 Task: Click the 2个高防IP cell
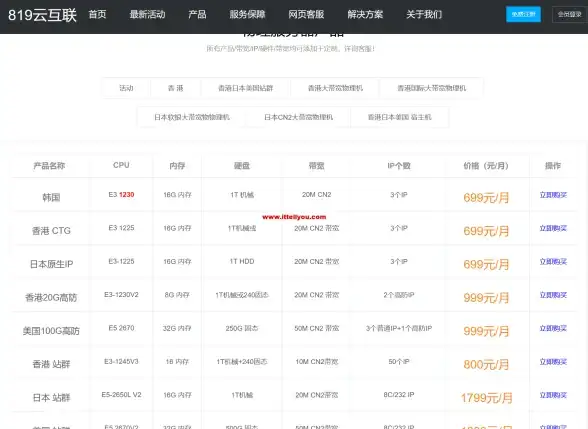coord(399,295)
